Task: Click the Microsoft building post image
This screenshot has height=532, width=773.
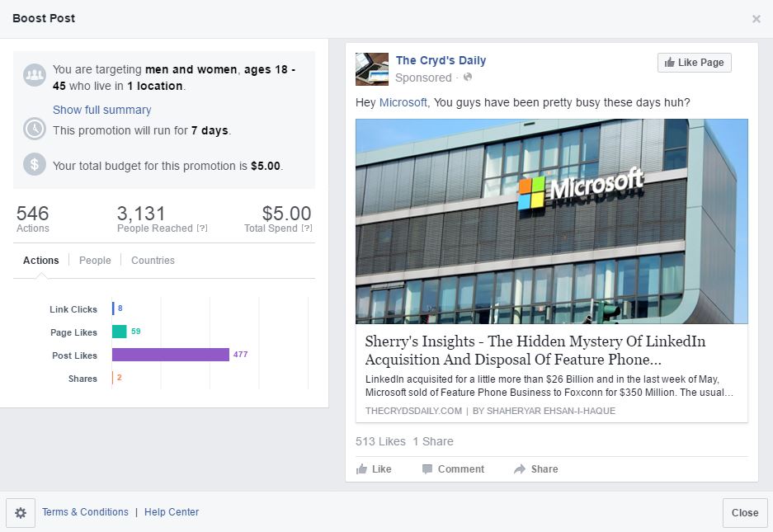Action: pyautogui.click(x=552, y=221)
